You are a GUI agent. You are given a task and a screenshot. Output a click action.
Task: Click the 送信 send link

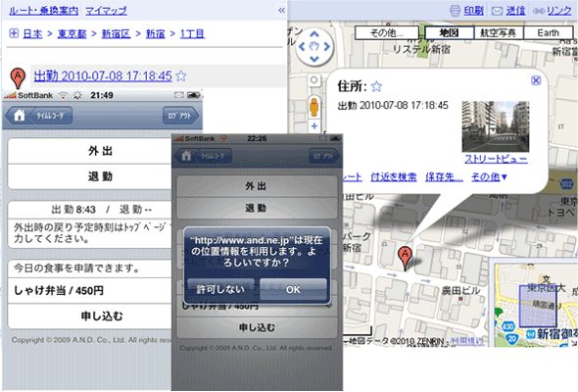515,11
